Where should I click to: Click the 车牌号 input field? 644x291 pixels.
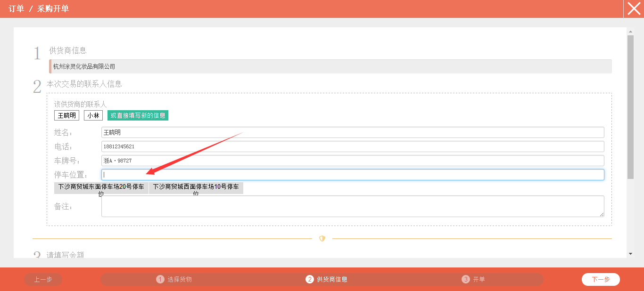pos(352,161)
